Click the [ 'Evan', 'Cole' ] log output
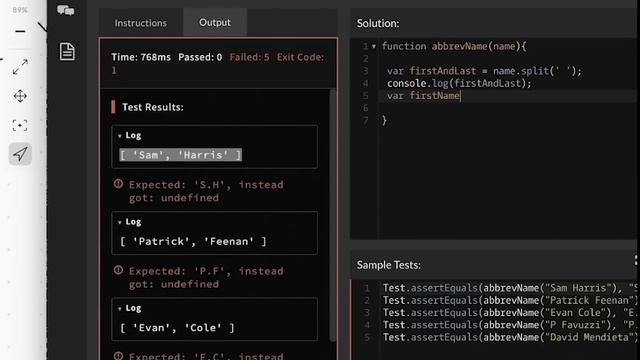Screen dimensions: 640x360 (177, 328)
